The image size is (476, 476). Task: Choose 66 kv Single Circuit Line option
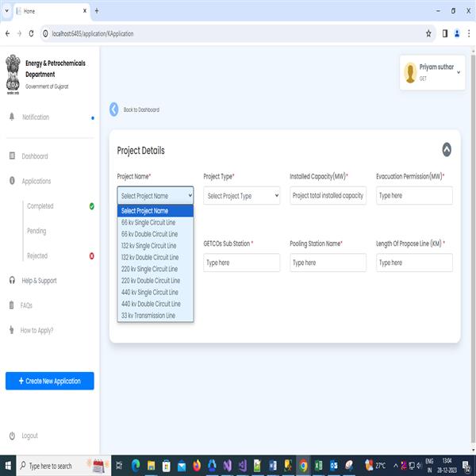(155, 222)
